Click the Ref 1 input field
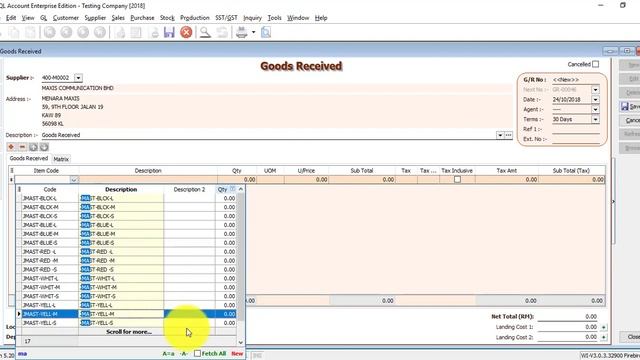The height and width of the screenshot is (360, 640). [576, 129]
